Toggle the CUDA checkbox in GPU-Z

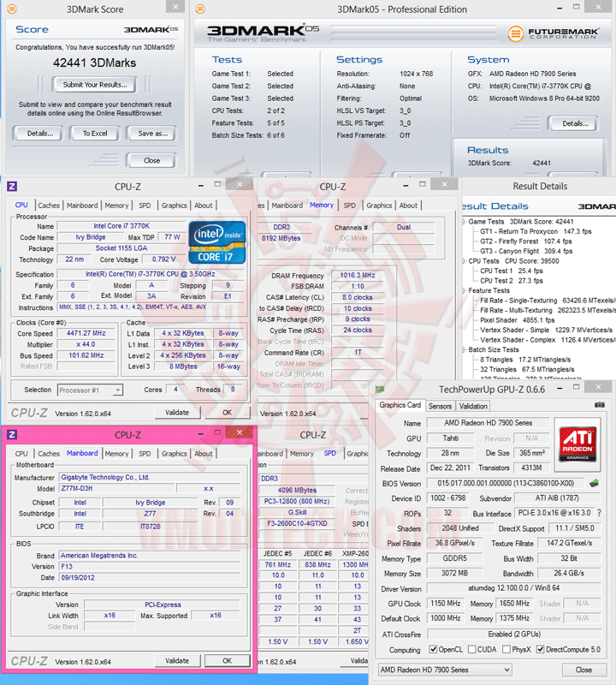pyautogui.click(x=472, y=649)
